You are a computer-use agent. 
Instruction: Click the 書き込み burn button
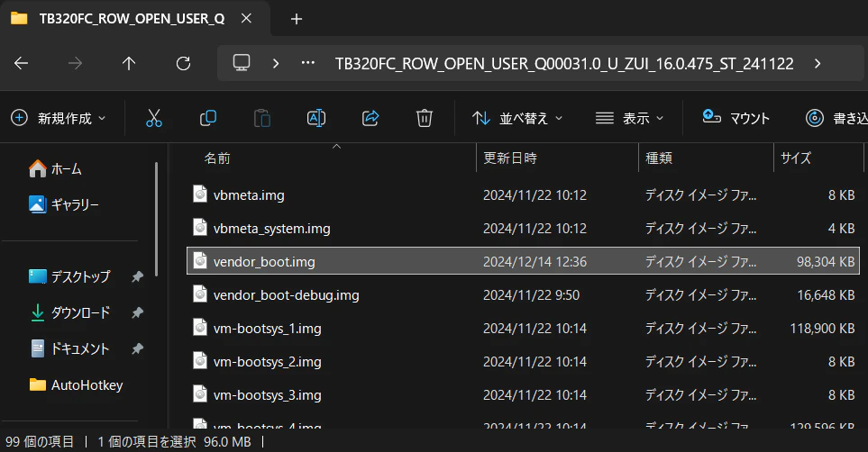[x=836, y=118]
